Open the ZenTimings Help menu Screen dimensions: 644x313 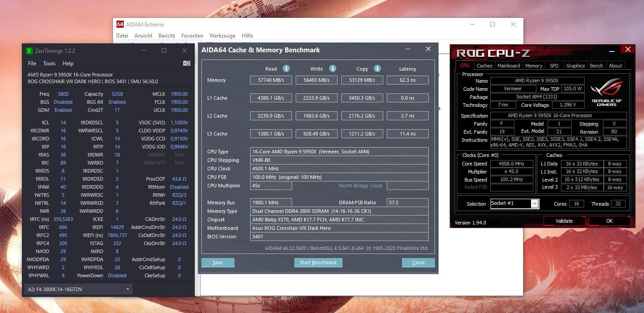(x=68, y=63)
